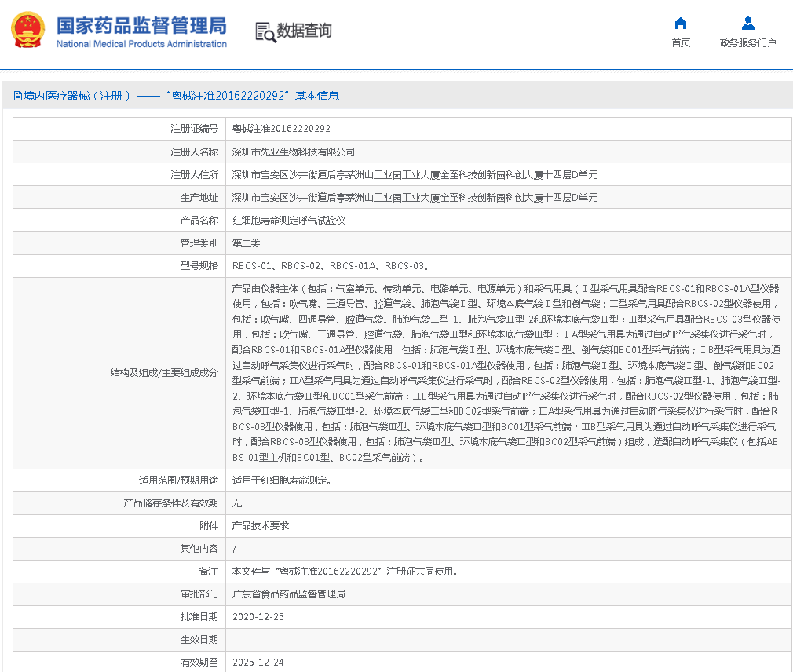Open the 首页 text link

pyautogui.click(x=681, y=43)
